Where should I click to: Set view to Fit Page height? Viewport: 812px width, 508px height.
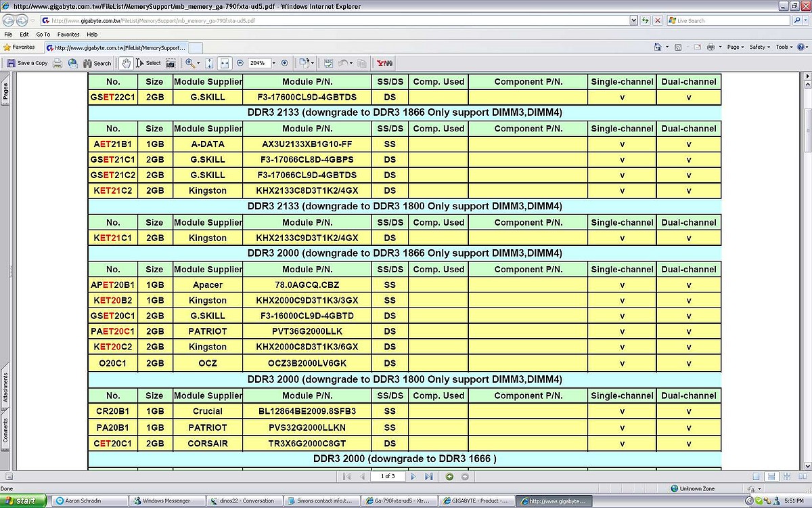209,63
